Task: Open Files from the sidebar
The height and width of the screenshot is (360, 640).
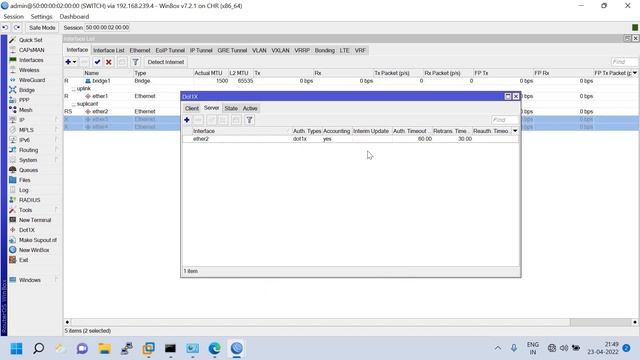Action: click(24, 180)
